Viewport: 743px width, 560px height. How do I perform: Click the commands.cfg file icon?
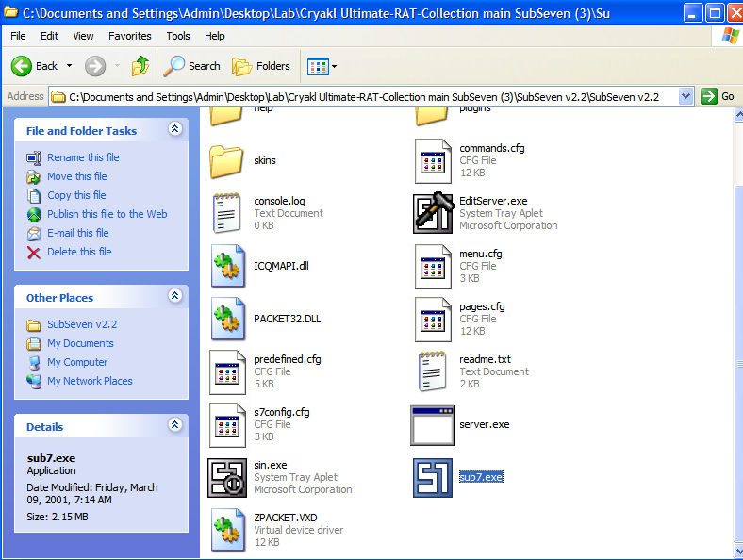pos(433,161)
